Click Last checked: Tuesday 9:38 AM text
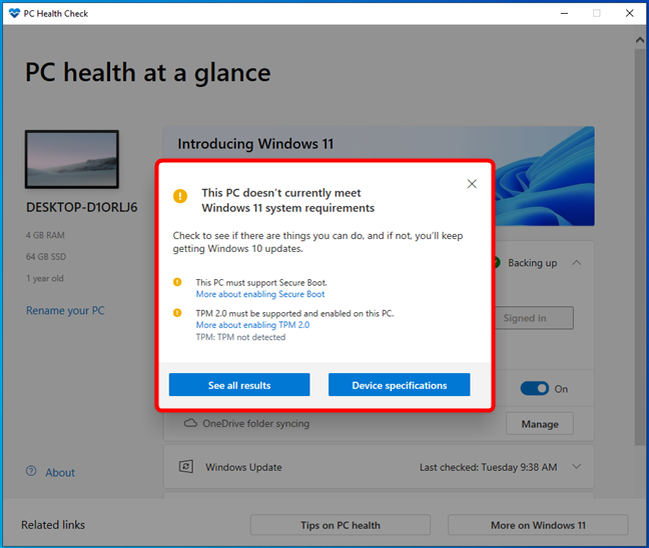The width and height of the screenshot is (649, 548). coord(488,467)
